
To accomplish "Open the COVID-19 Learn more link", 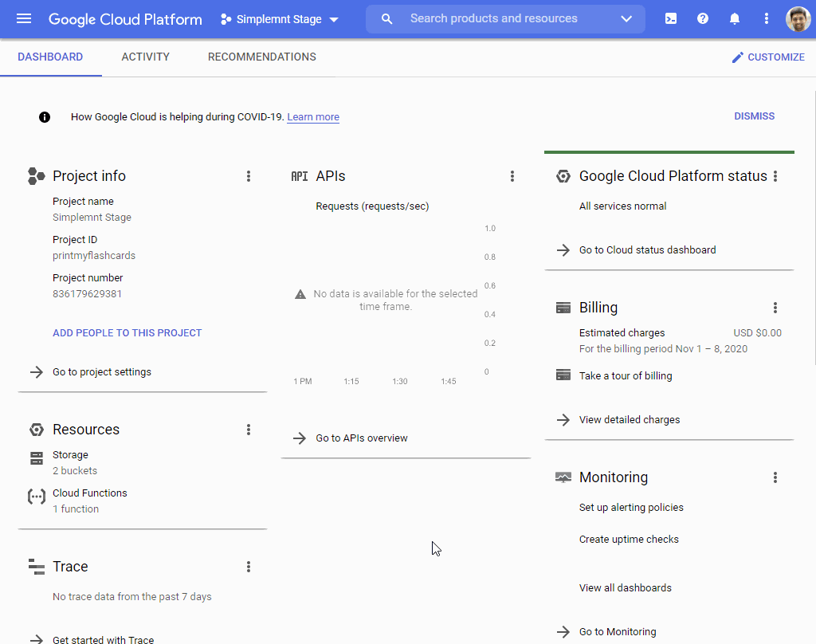I will (x=313, y=116).
